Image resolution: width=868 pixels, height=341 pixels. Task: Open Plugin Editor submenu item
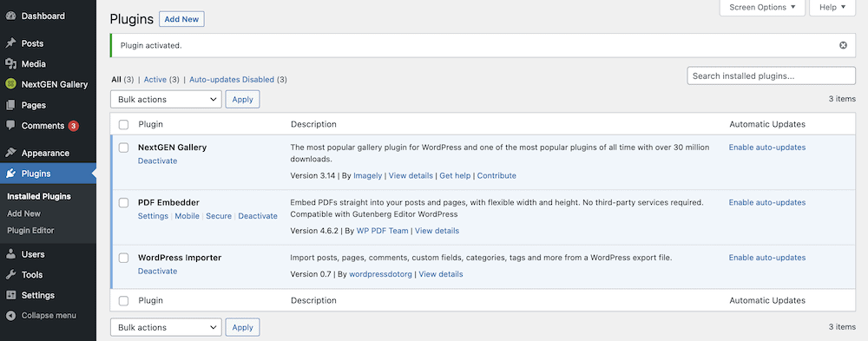(30, 230)
